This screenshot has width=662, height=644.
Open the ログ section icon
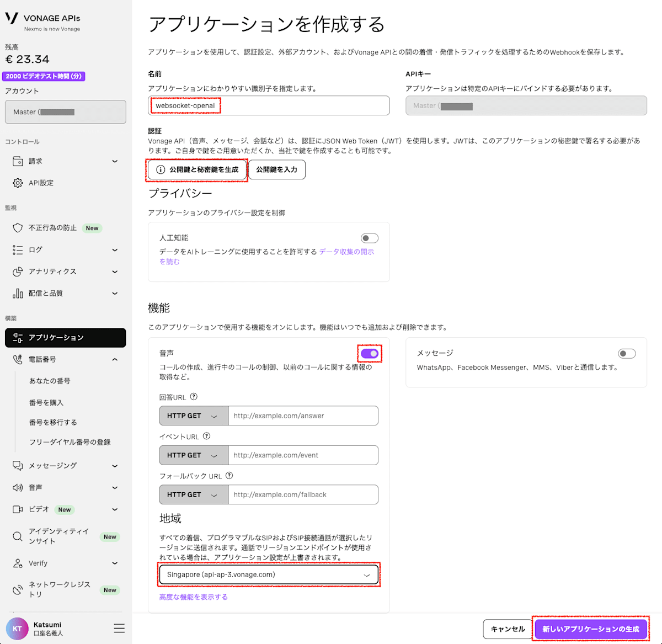click(x=19, y=249)
